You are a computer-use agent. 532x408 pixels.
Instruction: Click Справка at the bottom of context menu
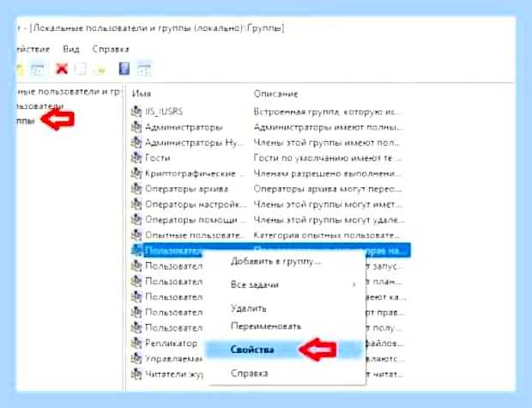pyautogui.click(x=250, y=374)
